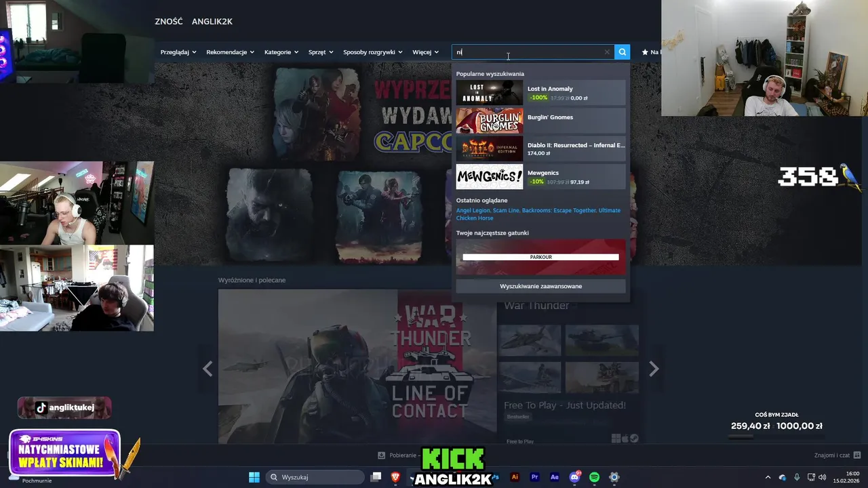Click the taskbar Wyszukaj search box
Image resolution: width=868 pixels, height=488 pixels.
(315, 477)
